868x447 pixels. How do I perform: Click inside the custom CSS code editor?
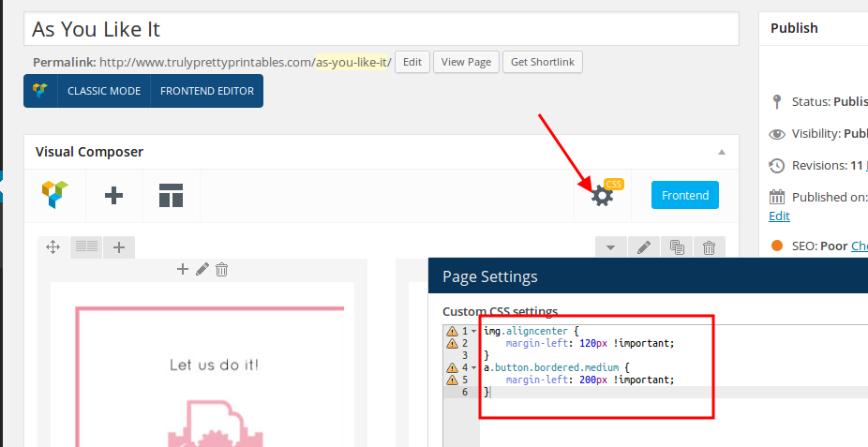674,385
